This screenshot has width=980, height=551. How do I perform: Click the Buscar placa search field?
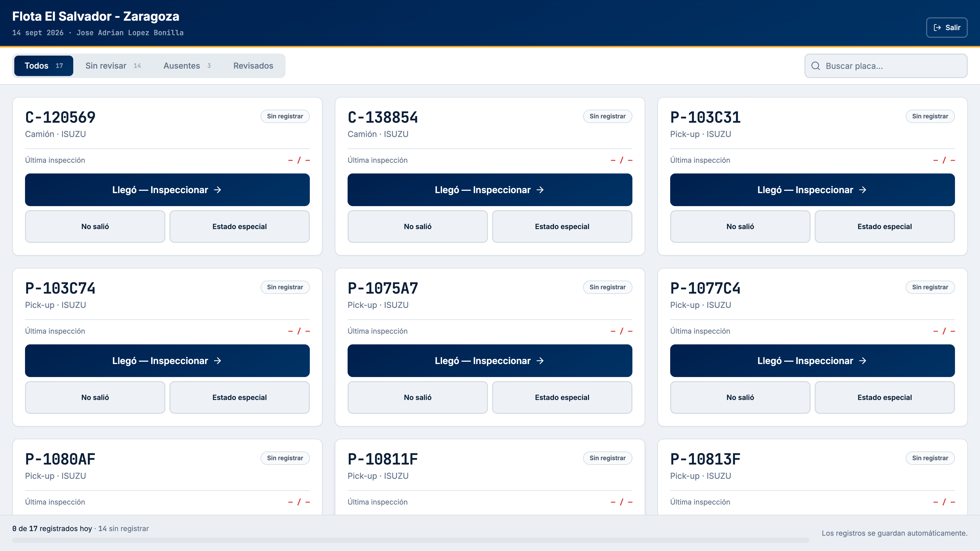(x=886, y=66)
